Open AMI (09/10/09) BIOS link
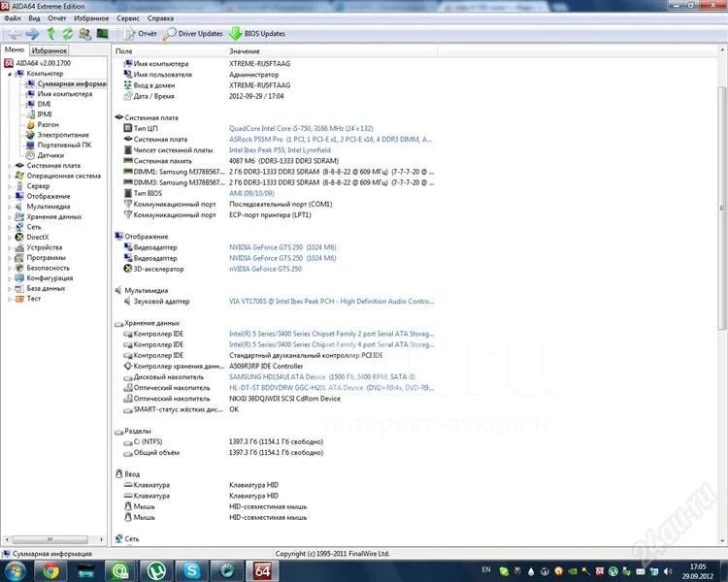Image resolution: width=728 pixels, height=582 pixels. pyautogui.click(x=251, y=193)
